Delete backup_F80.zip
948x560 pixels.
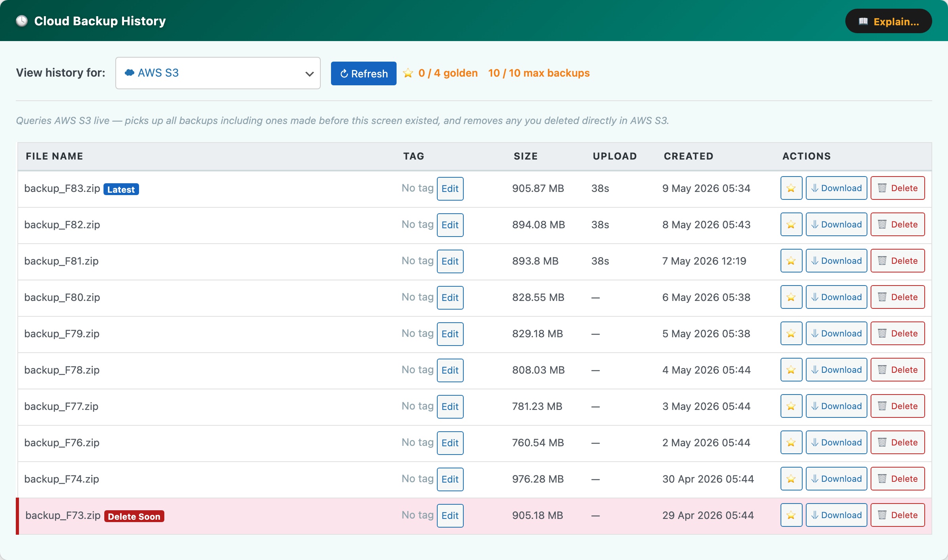click(x=898, y=297)
